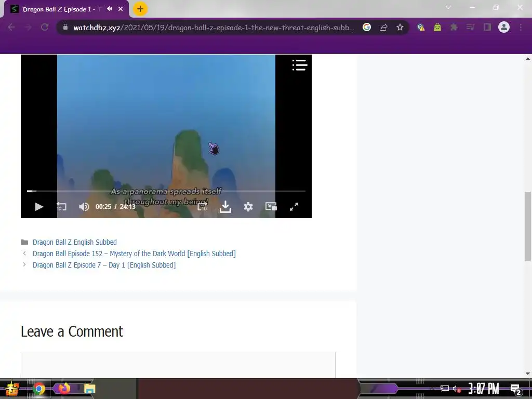This screenshot has width=532, height=399.
Task: Click scrollbar down arrow
Action: (x=528, y=374)
